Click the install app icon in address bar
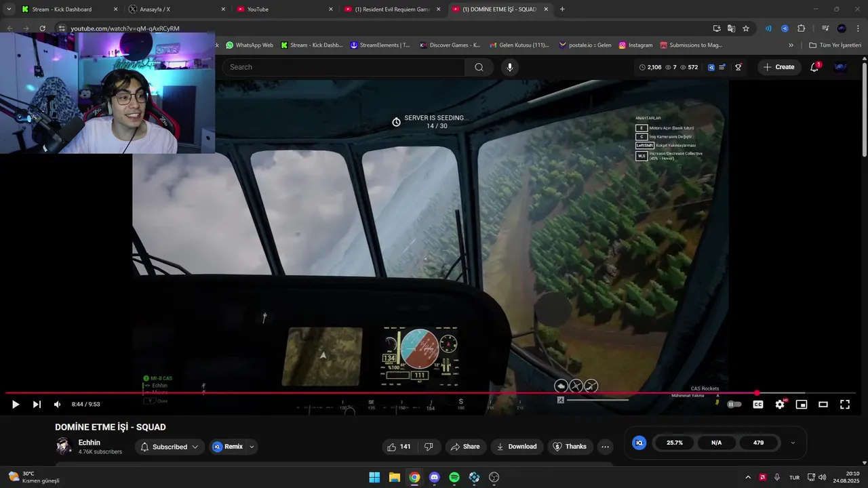868x488 pixels. tap(717, 28)
